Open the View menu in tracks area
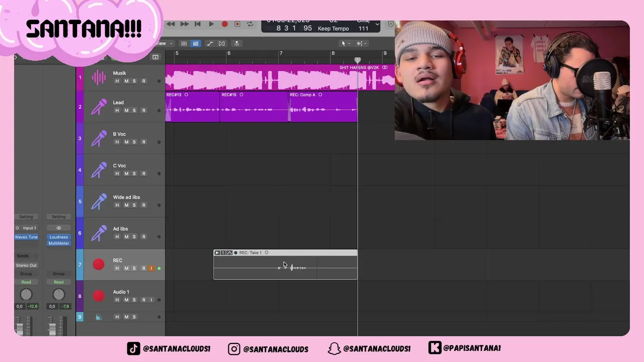Screen dimensions: 644x362 (163, 43)
